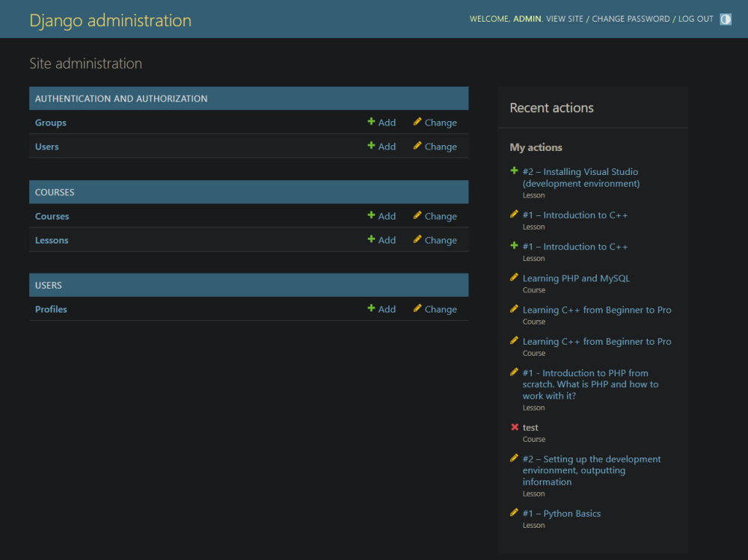748x560 pixels.
Task: Click Add text in the Groups row
Action: [x=387, y=123]
